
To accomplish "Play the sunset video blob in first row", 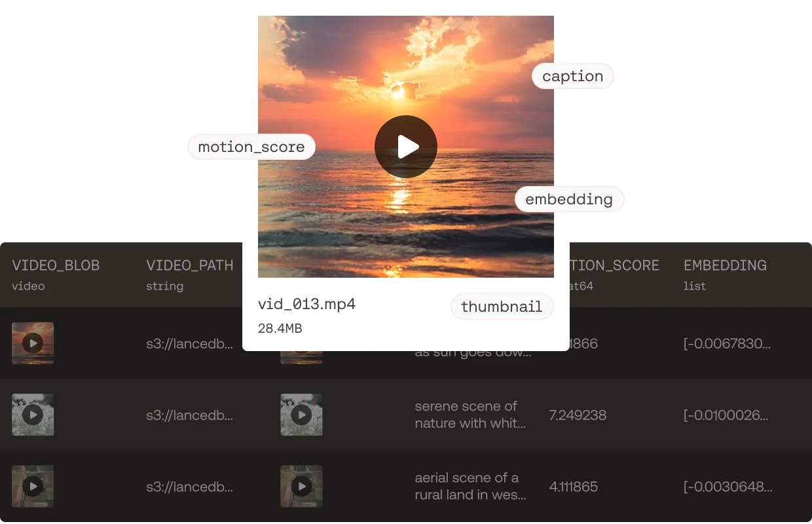I will (x=33, y=343).
